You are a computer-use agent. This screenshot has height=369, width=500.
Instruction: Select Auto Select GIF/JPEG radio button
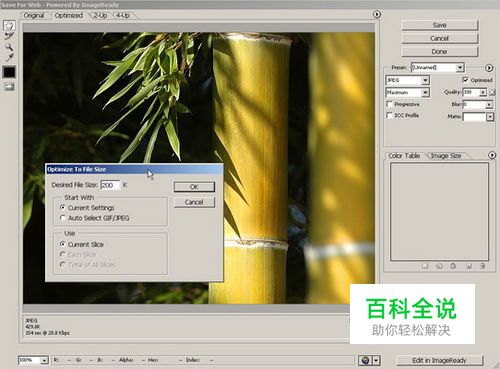pos(63,218)
